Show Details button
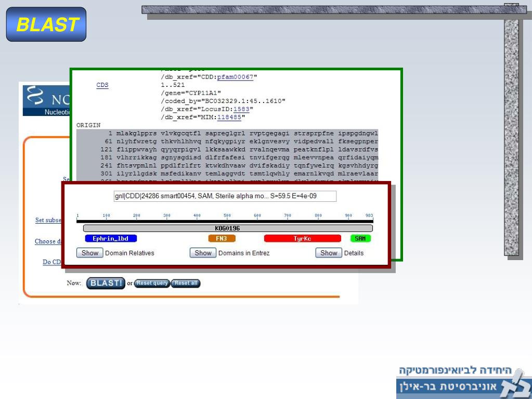The height and width of the screenshot is (399, 532). point(329,253)
